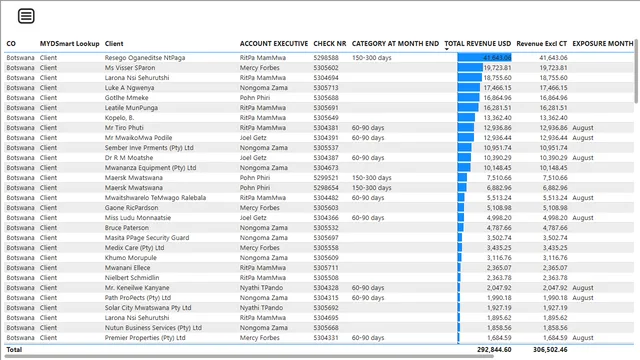Select client Miss Ludu Monnaatsie
The image size is (640, 360).
coord(138,218)
